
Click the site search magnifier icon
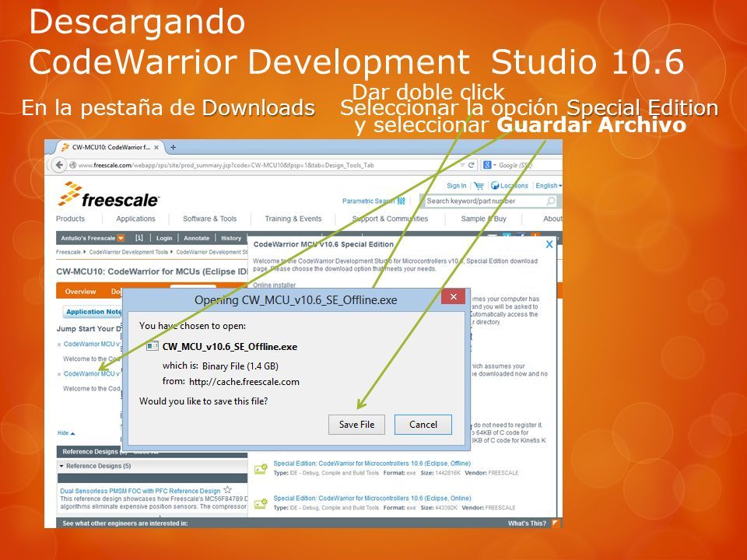[x=551, y=201]
